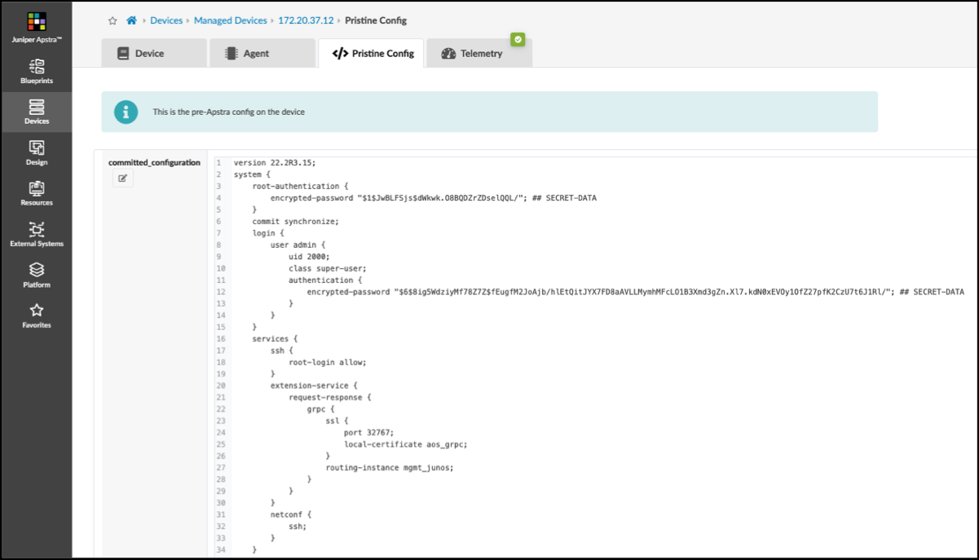Click the green Telemetry status badge
The image size is (979, 560).
tap(518, 38)
